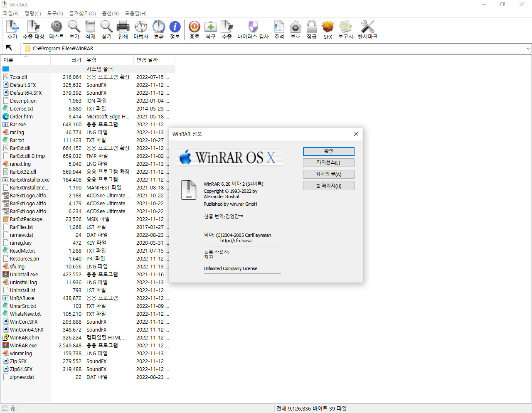Click the 복구 (Repair) toolbar icon
This screenshot has width=532, height=413.
coord(211,27)
